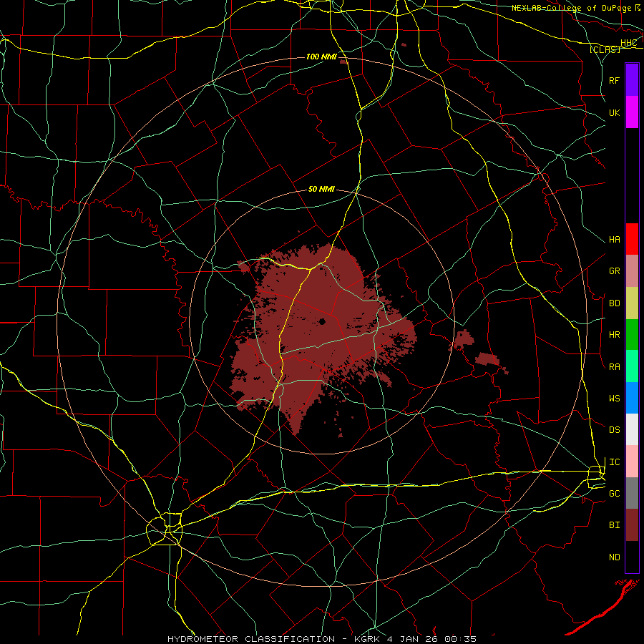This screenshot has width=644, height=644.
Task: Click the red HA legend color swatch
Action: (x=632, y=239)
